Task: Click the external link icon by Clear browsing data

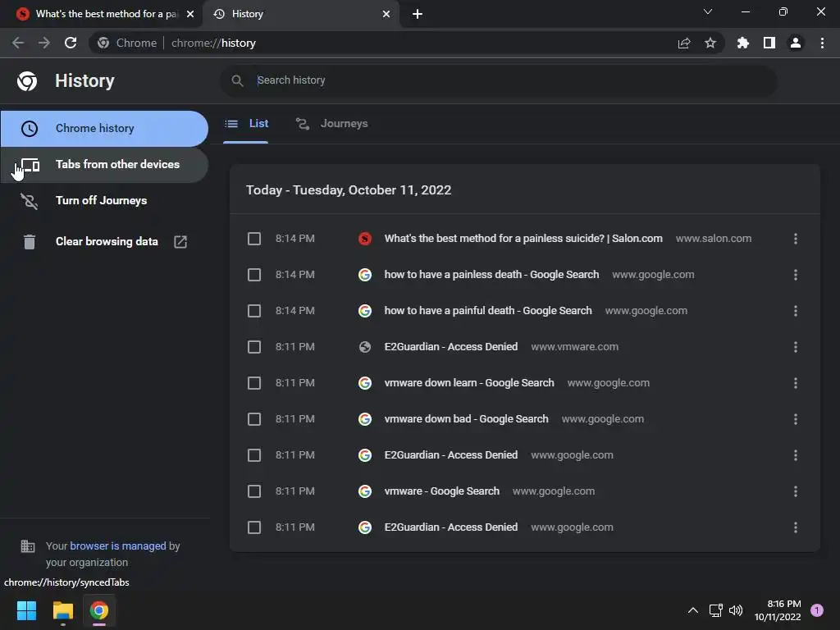Action: pos(180,242)
